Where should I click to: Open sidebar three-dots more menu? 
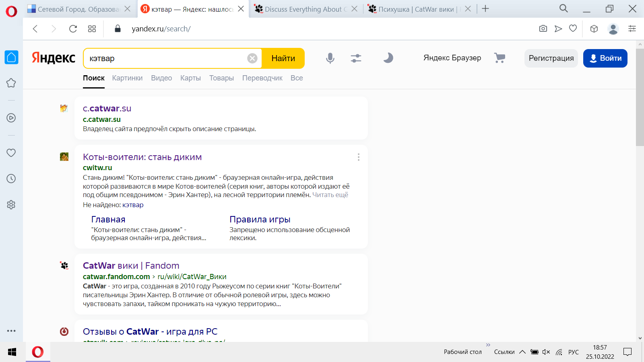coord(11,331)
